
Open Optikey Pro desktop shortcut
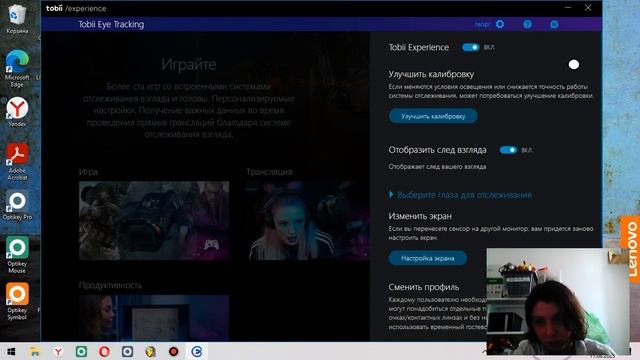pyautogui.click(x=17, y=205)
